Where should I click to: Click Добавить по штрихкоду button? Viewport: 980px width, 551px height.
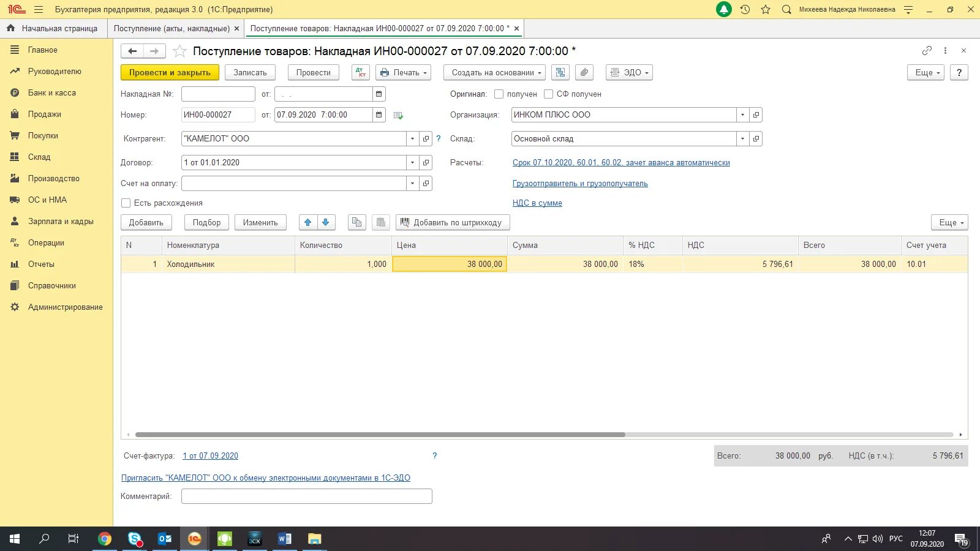(453, 223)
